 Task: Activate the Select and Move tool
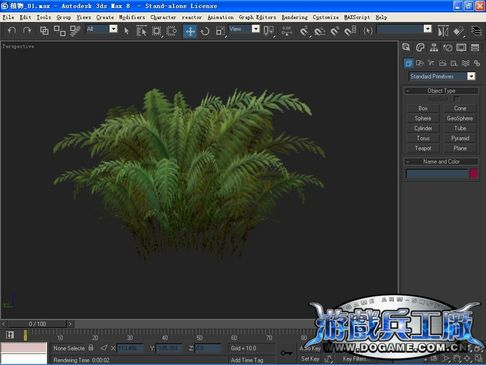pos(190,31)
